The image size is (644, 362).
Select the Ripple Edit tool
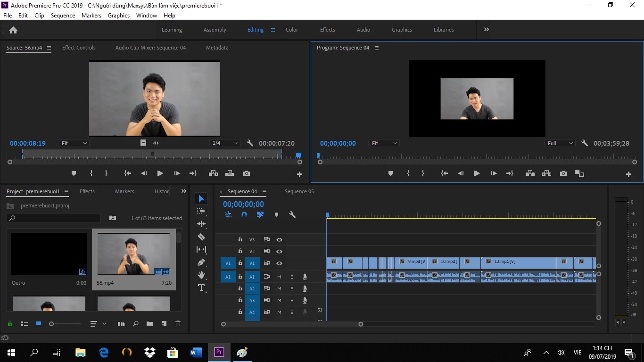[x=201, y=224]
